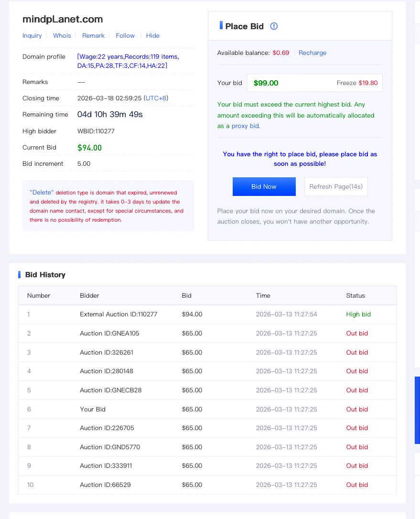Select closing time 2026-03-18 02:59:25
Screen dimensions: 420x519
point(109,98)
